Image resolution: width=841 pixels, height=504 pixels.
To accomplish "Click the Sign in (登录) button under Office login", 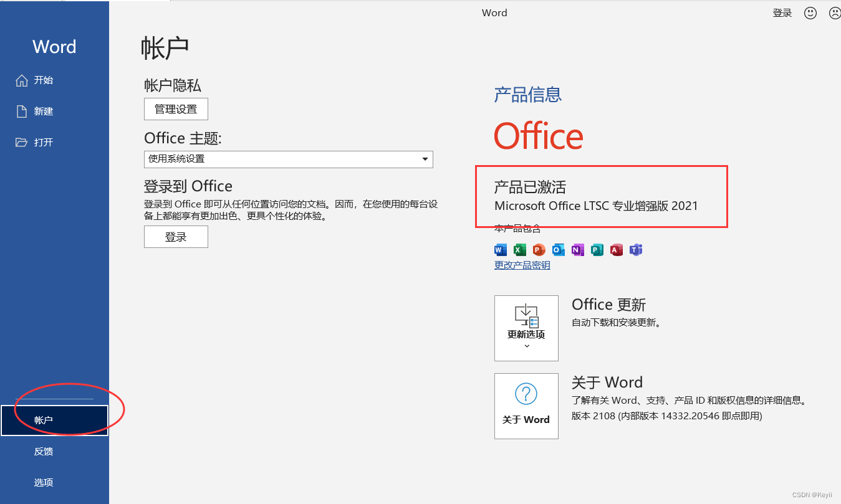I will [x=176, y=237].
